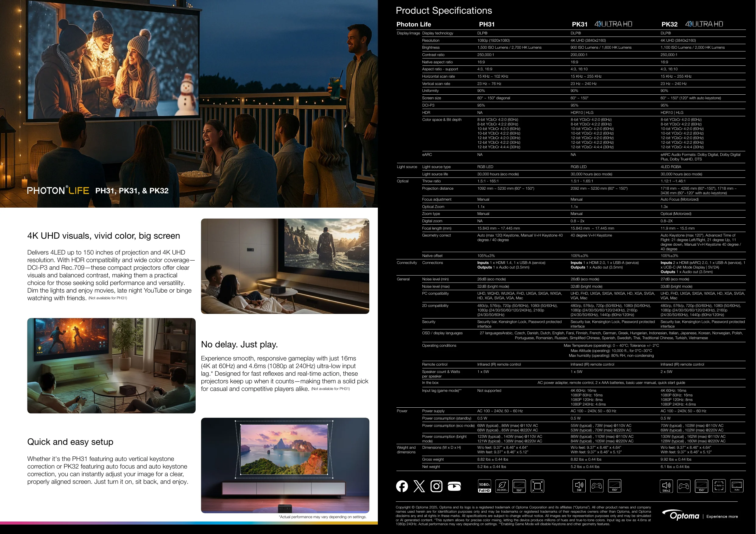Click the PH31 150" screen size icon
This screenshot has width=756, height=534.
pyautogui.click(x=519, y=486)
